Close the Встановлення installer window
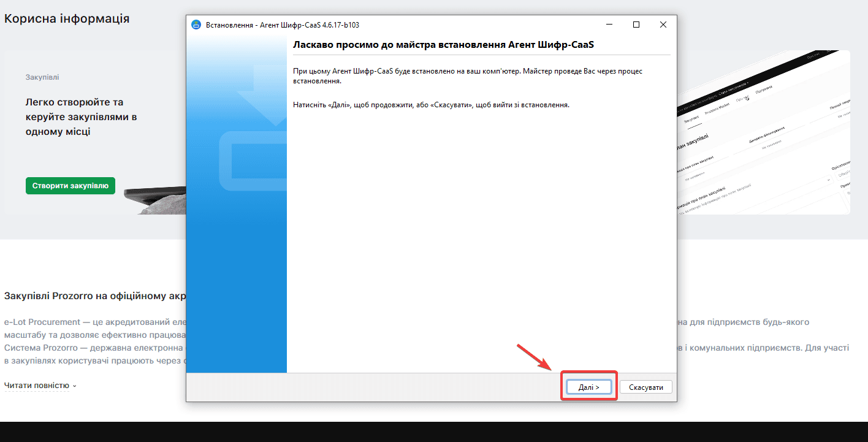This screenshot has width=868, height=442. click(x=663, y=25)
